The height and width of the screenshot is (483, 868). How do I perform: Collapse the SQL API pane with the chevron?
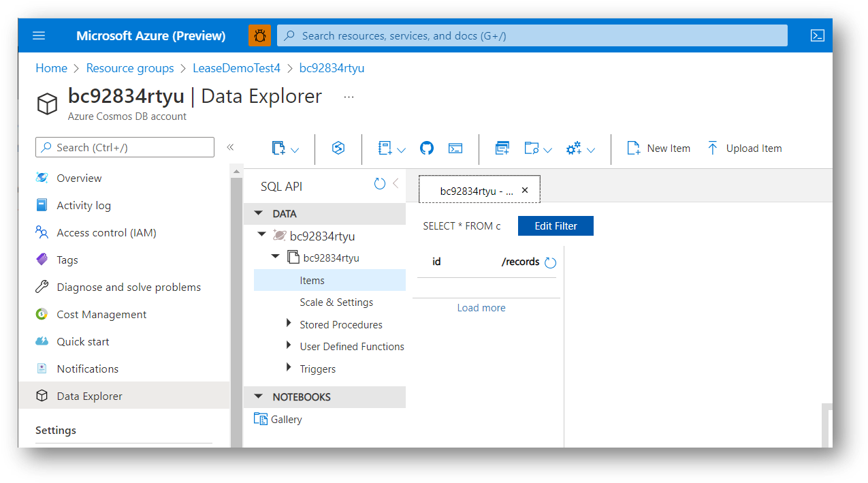click(x=396, y=184)
